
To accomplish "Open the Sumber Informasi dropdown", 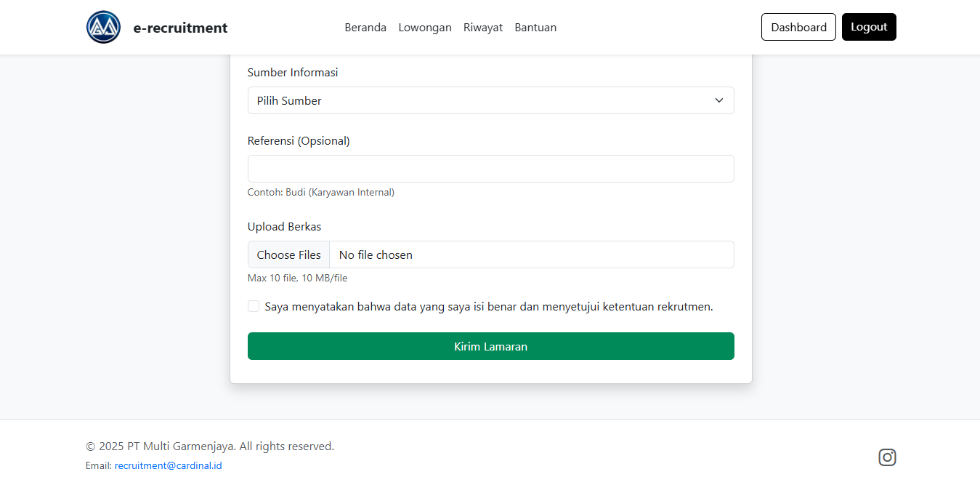I will (490, 100).
